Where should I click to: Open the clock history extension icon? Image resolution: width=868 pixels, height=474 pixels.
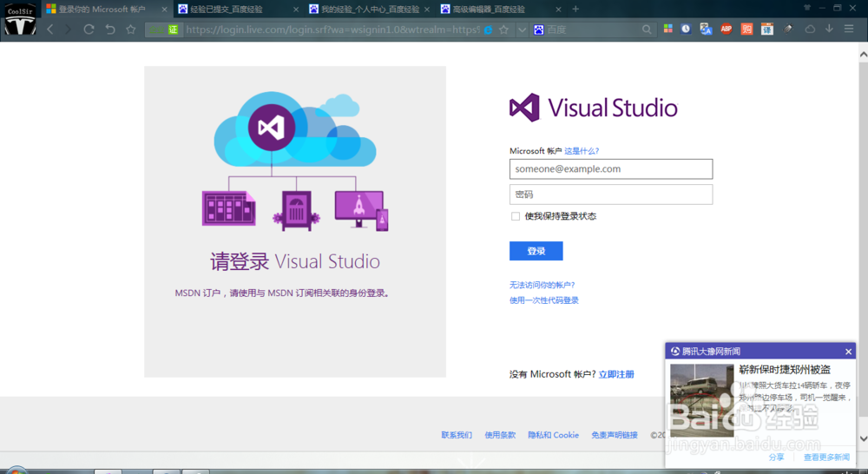tap(686, 29)
